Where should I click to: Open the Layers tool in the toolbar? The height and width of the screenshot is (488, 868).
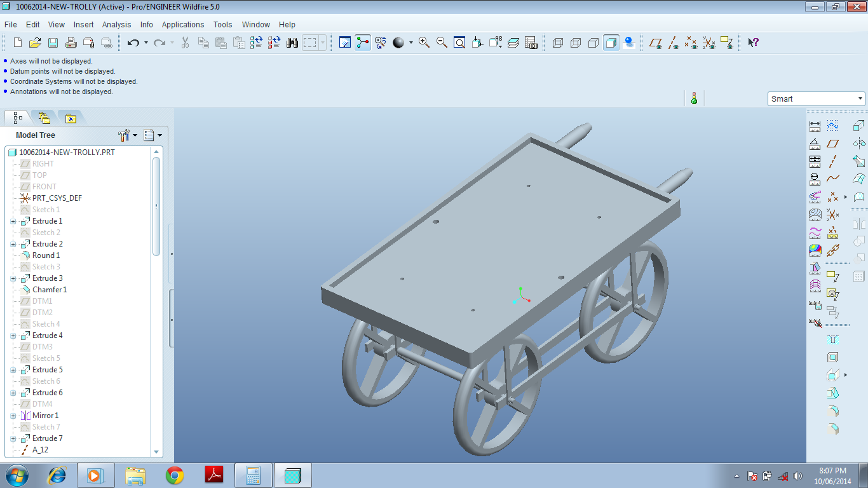513,43
